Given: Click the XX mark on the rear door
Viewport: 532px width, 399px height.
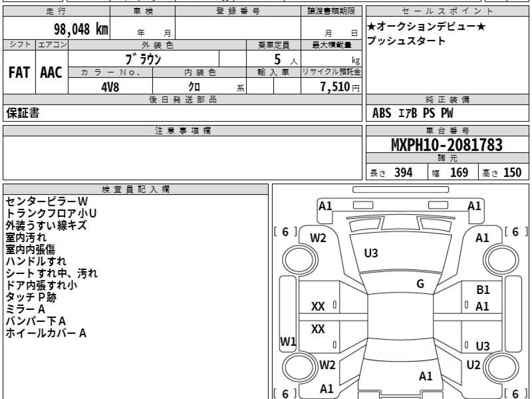Looking at the screenshot, I should [318, 329].
